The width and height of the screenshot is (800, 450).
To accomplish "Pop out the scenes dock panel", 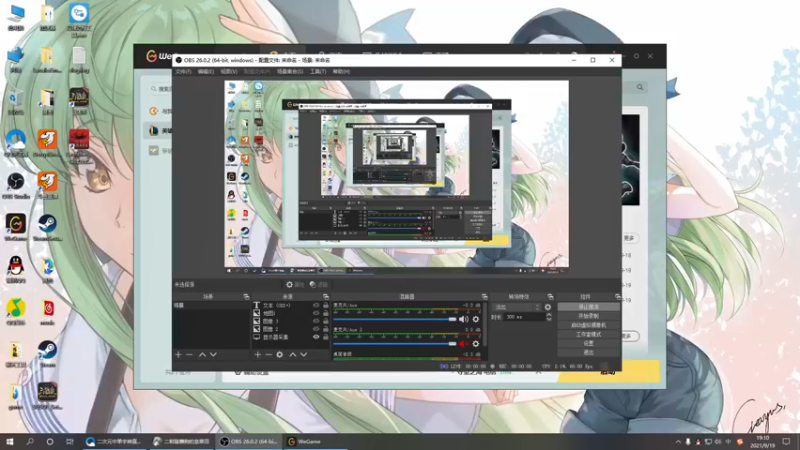I will point(246,296).
